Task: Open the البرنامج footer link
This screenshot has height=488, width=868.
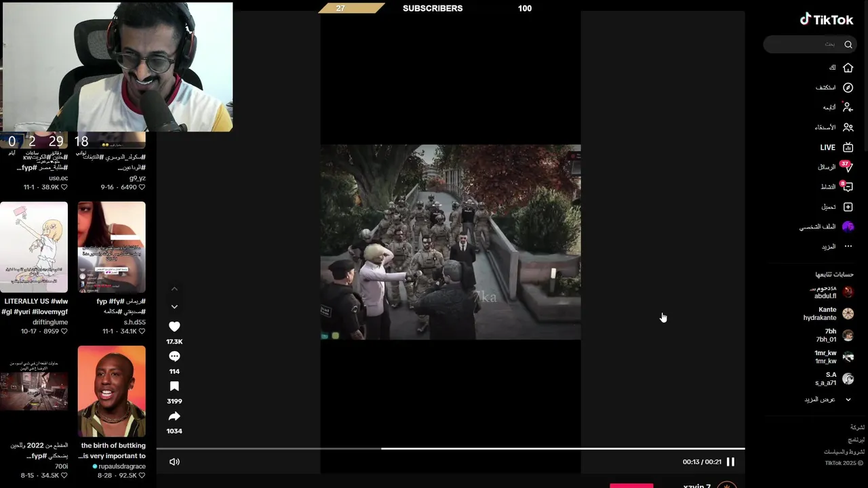Action: coord(856,440)
